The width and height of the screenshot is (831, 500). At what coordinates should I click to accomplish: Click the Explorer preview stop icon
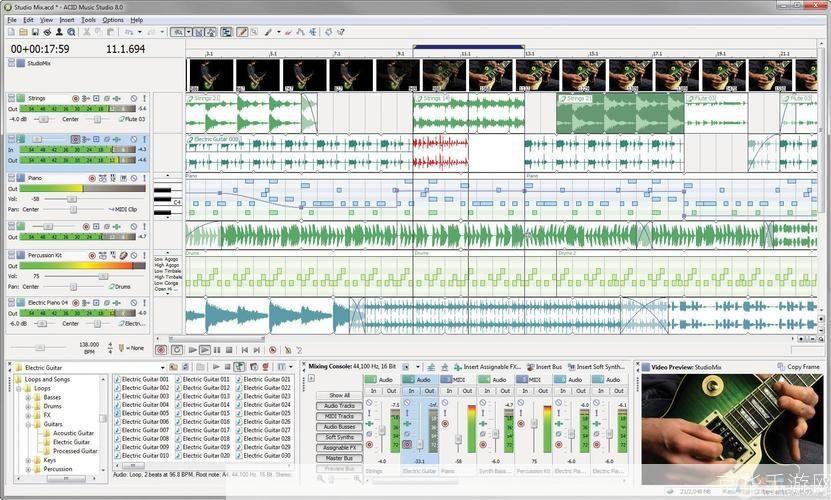tap(227, 367)
